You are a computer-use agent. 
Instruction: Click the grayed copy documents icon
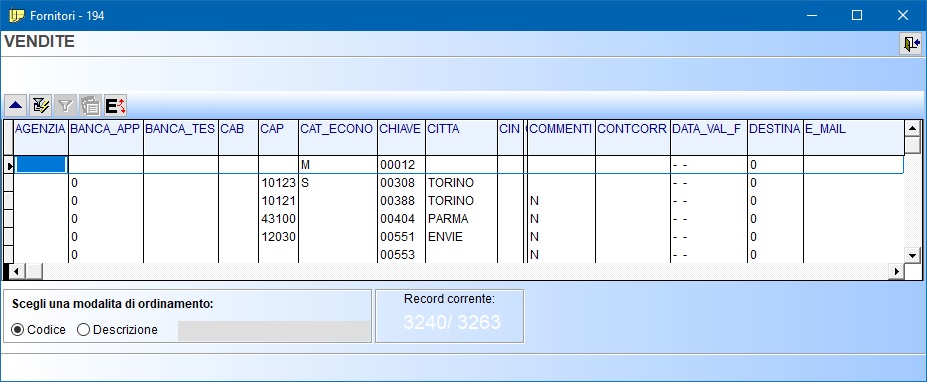[x=90, y=106]
